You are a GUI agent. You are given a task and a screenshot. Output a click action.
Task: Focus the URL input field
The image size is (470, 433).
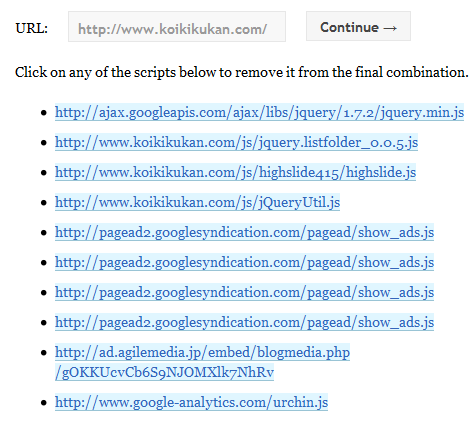point(177,27)
